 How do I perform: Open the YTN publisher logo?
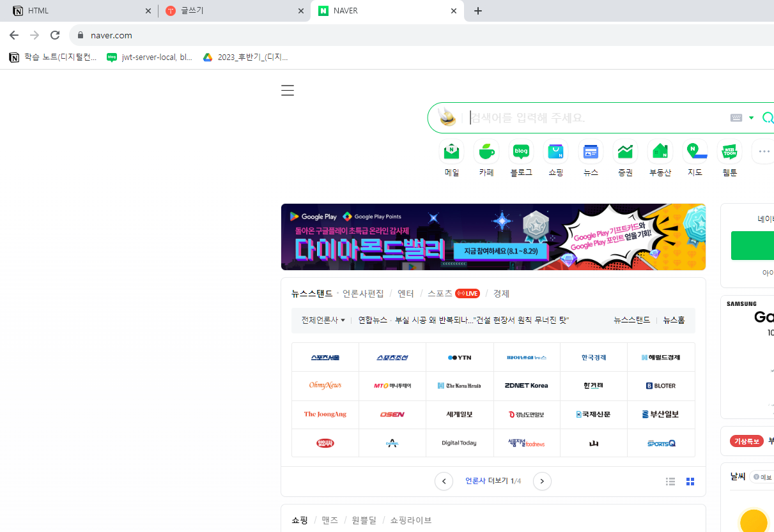coord(460,358)
